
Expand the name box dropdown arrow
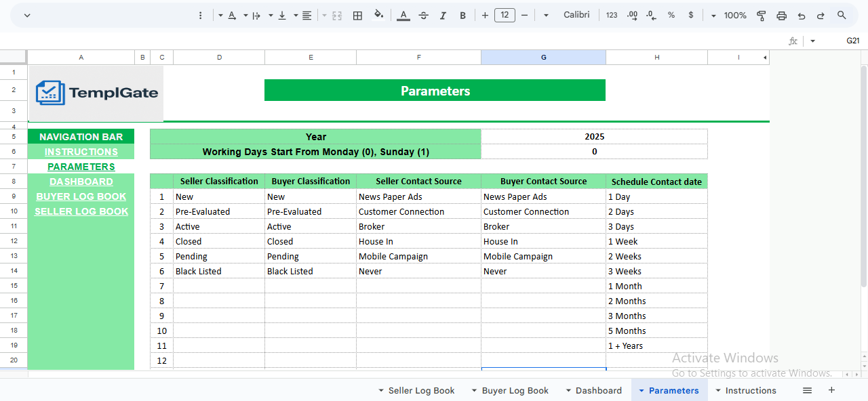coord(812,41)
